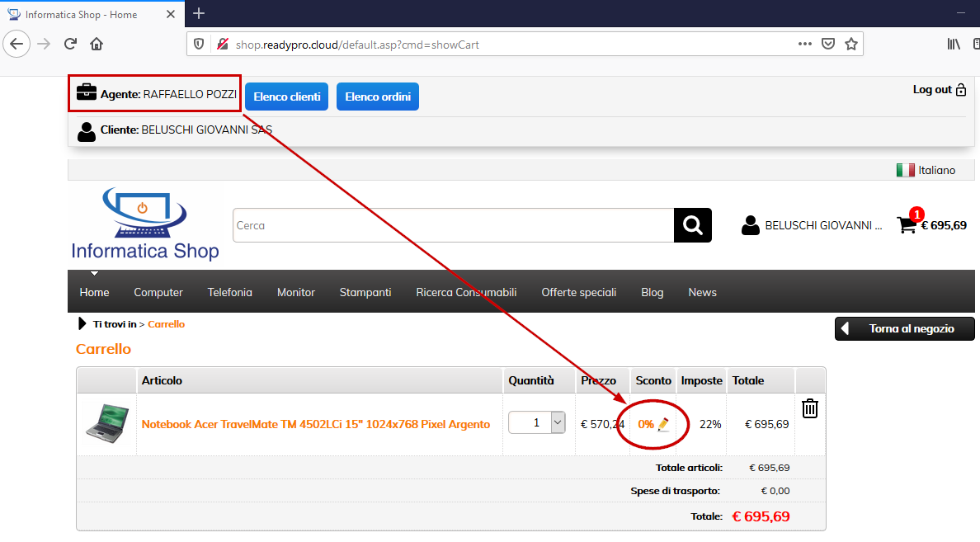Open the shopping cart icon
This screenshot has width=980, height=542.
[x=907, y=225]
